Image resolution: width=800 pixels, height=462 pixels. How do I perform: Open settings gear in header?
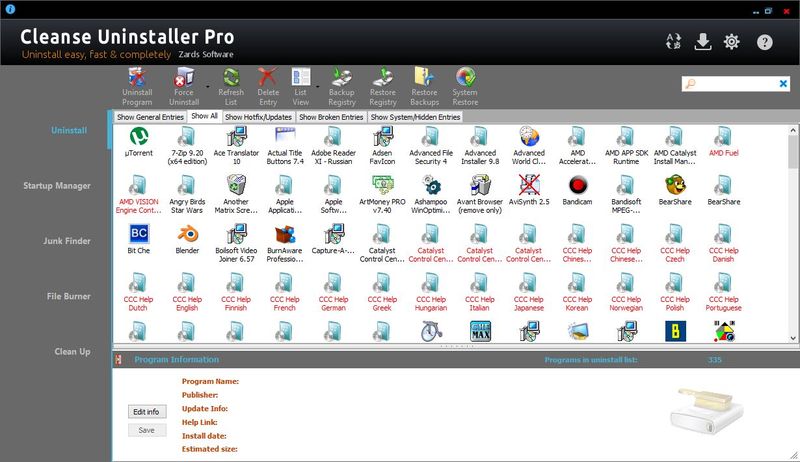point(732,41)
